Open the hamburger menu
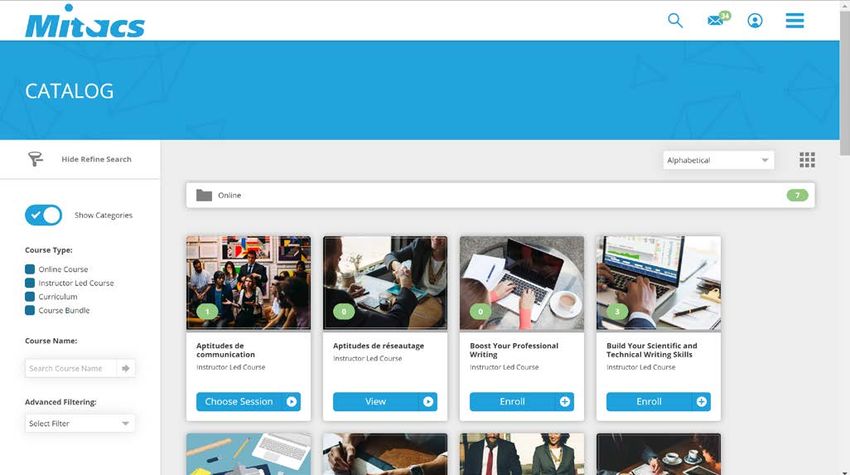 (x=795, y=21)
